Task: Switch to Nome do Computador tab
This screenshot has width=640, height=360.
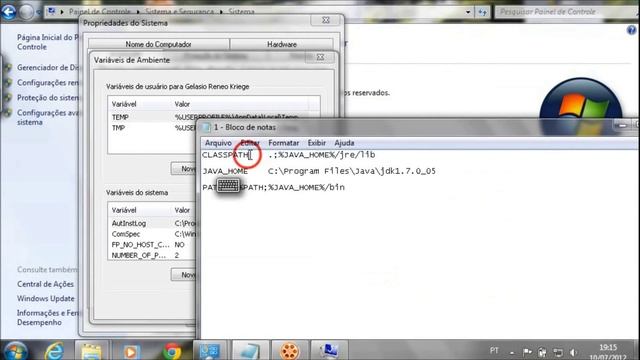Action: point(158,44)
